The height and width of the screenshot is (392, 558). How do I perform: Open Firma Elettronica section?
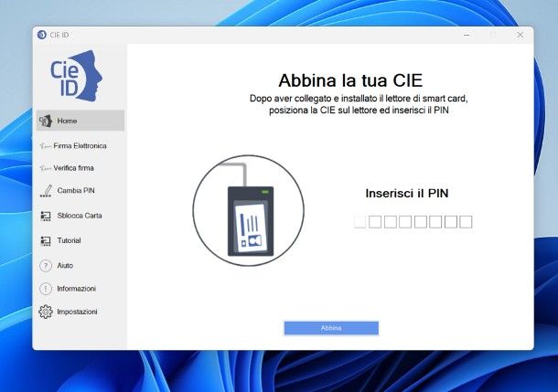80,146
